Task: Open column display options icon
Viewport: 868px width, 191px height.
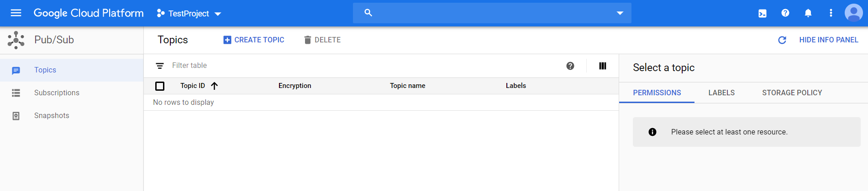Action: coord(603,66)
